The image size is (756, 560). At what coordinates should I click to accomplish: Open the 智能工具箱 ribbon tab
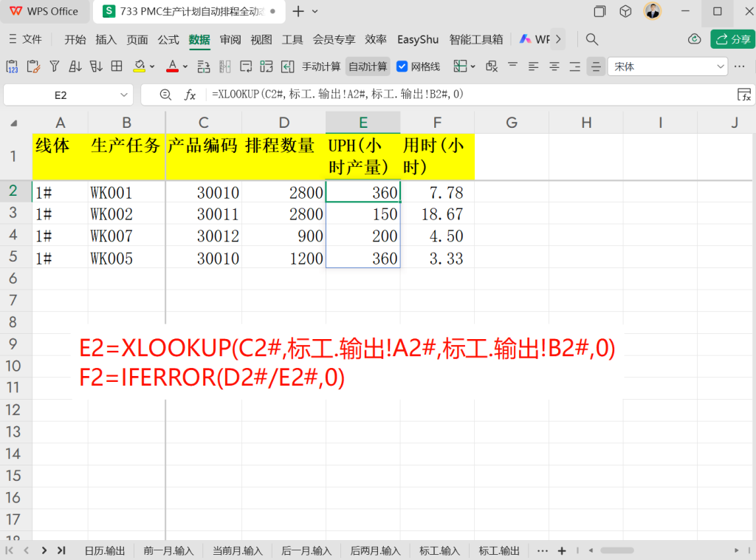476,40
